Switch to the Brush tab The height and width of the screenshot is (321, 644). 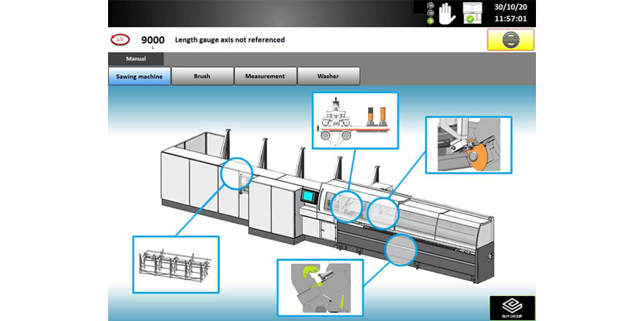click(x=202, y=75)
